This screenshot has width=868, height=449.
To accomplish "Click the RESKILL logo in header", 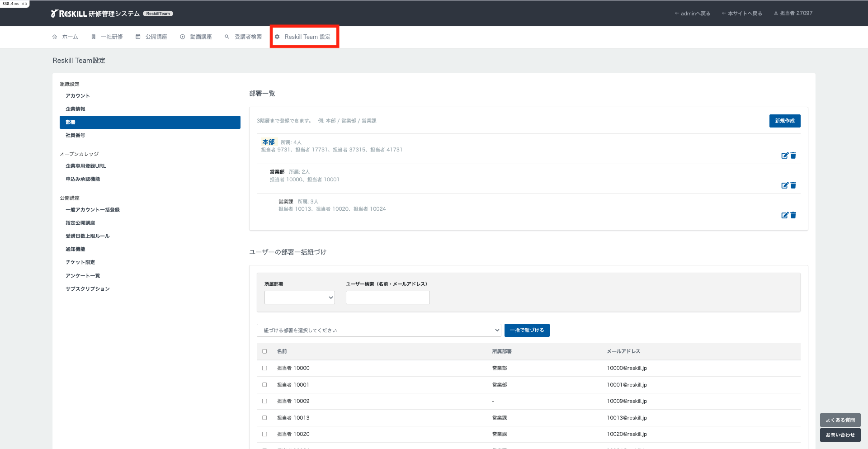I will (x=69, y=14).
